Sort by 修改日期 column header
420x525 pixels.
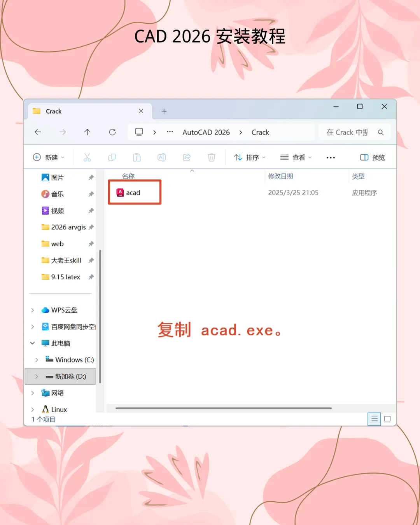280,176
